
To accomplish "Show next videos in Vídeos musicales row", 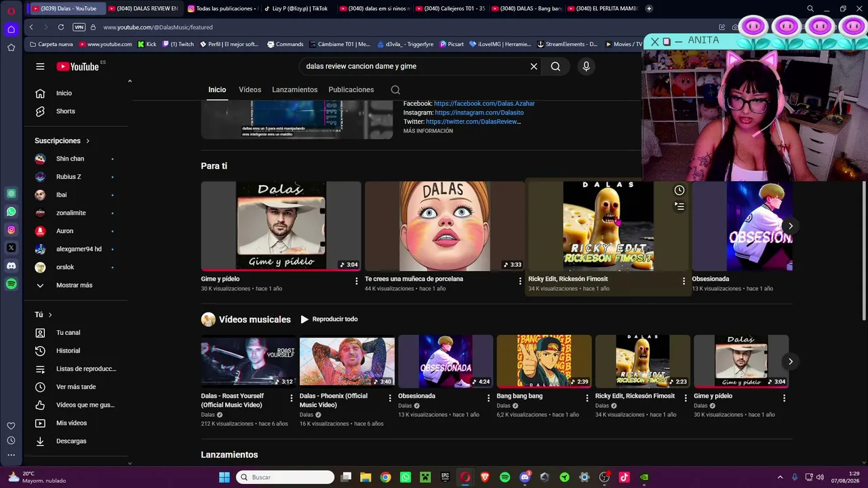I will pos(790,361).
